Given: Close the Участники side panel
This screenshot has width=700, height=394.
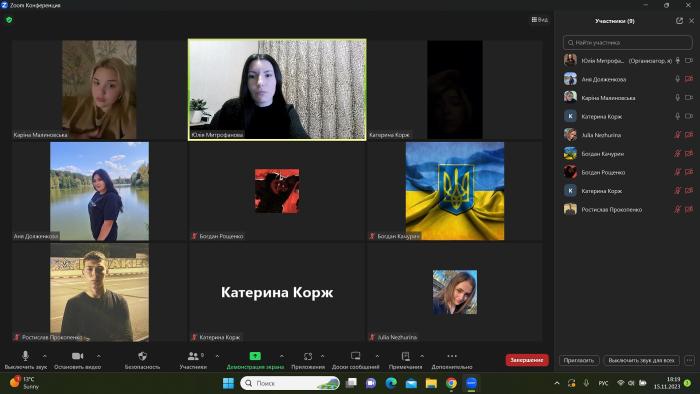Looking at the screenshot, I should [x=692, y=21].
